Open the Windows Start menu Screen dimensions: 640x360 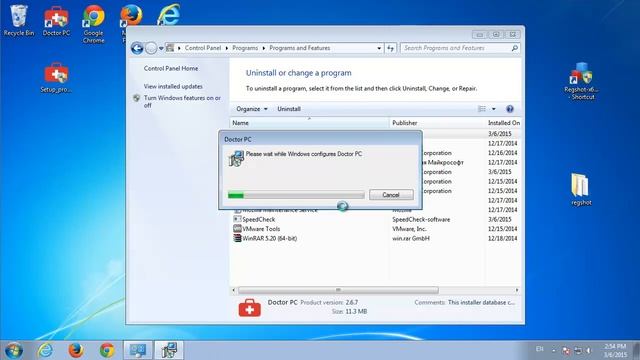(13, 350)
